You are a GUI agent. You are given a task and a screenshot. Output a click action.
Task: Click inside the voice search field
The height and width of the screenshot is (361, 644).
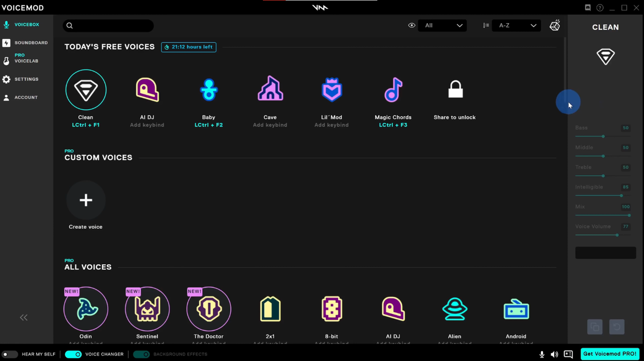108,25
